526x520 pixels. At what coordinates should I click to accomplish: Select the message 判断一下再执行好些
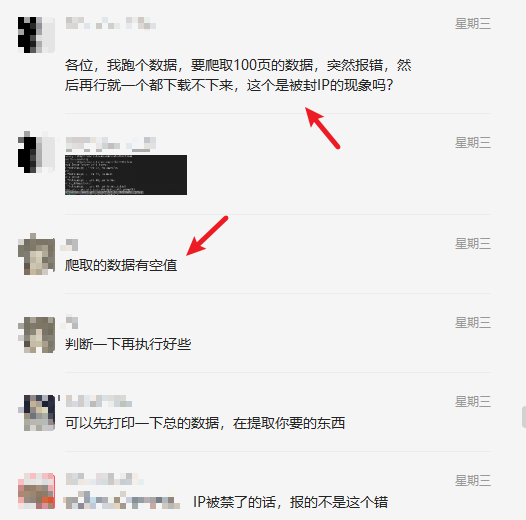pyautogui.click(x=128, y=344)
